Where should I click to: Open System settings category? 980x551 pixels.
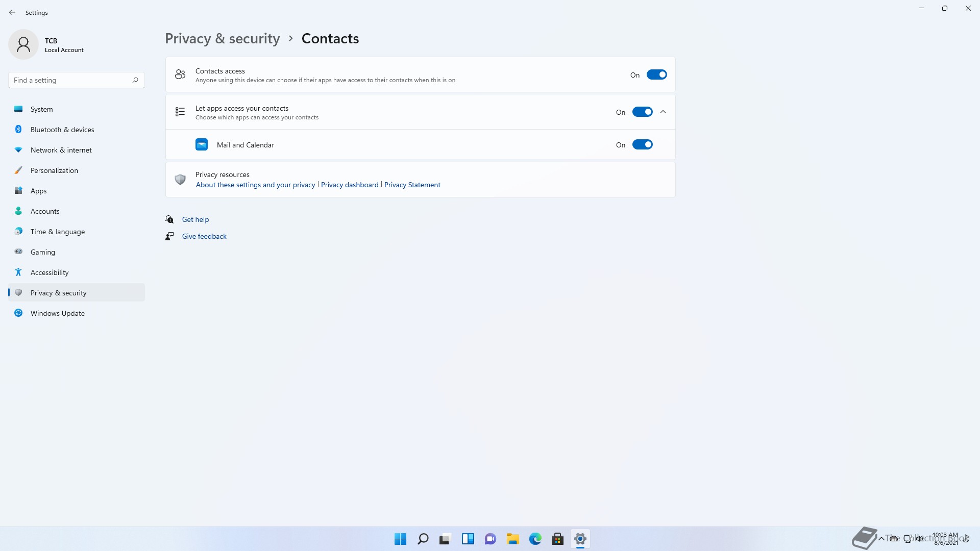[77, 109]
